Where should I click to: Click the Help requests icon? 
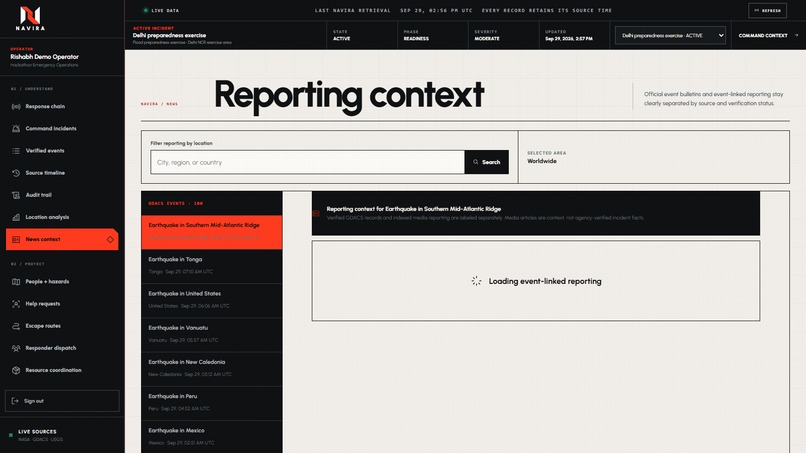pyautogui.click(x=16, y=303)
